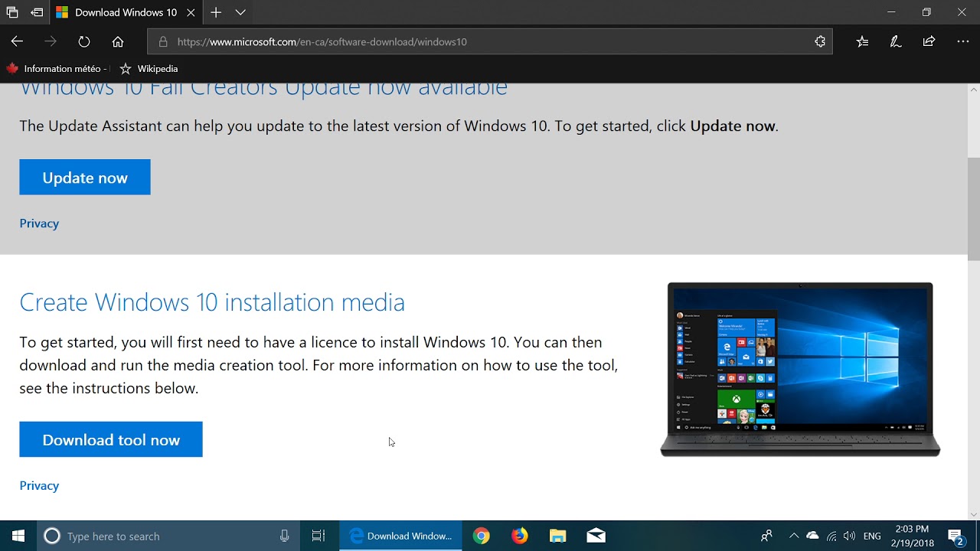The image size is (980, 551).
Task: Open the Wikipedia favorite
Action: pos(149,68)
